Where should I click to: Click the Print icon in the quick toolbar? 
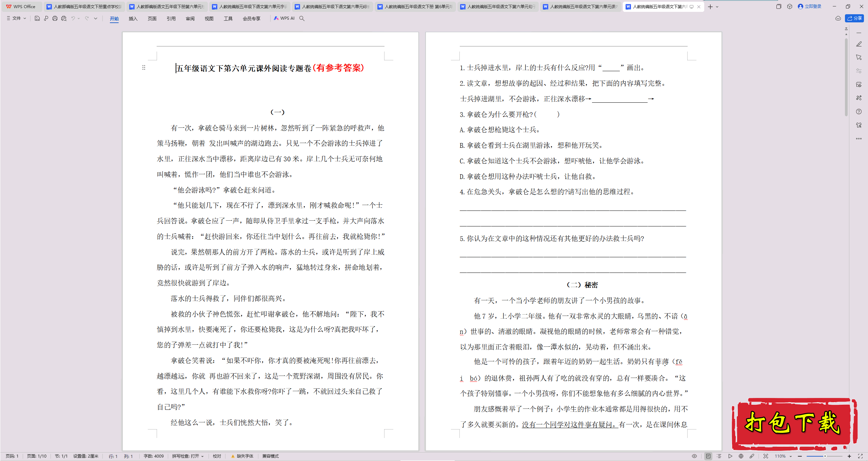(55, 18)
